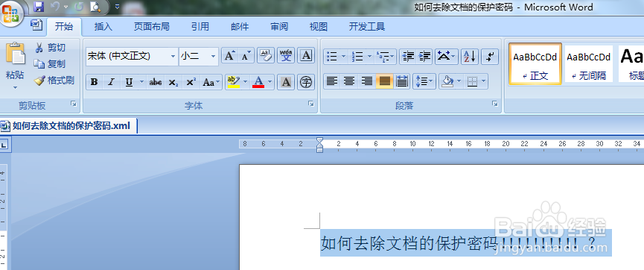The image size is (644, 270).
Task: Grow the font size
Action: click(x=229, y=56)
